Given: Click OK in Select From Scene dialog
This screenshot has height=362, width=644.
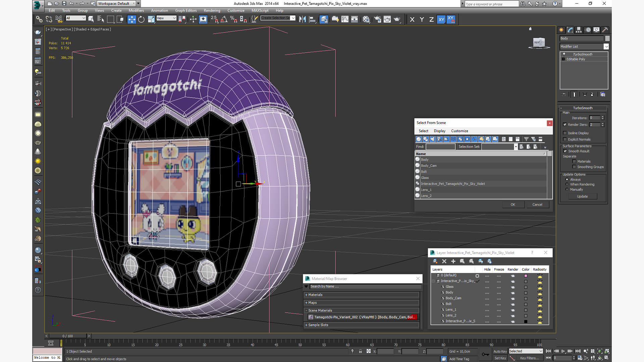Looking at the screenshot, I should tap(513, 205).
